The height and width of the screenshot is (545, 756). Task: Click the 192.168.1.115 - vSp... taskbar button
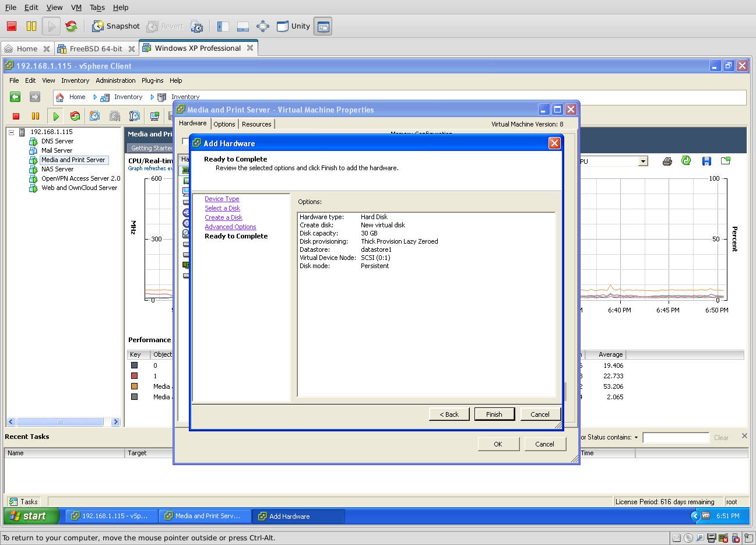click(111, 516)
